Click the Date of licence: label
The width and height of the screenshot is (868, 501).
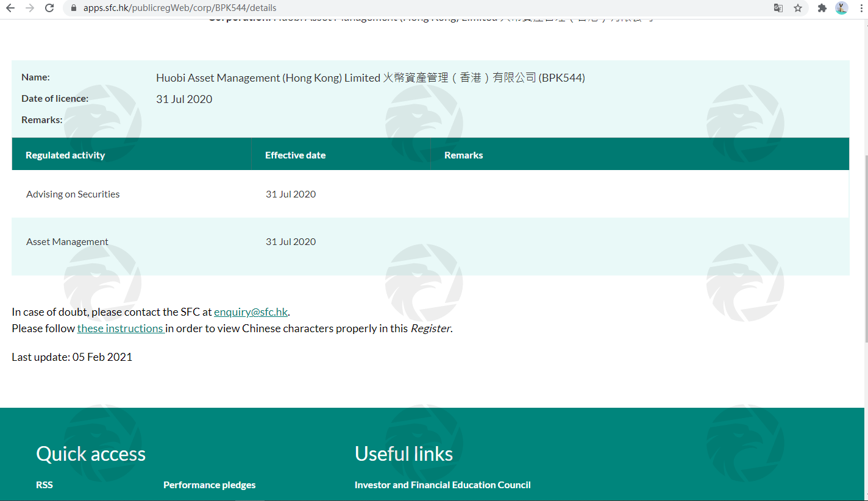[x=55, y=98]
